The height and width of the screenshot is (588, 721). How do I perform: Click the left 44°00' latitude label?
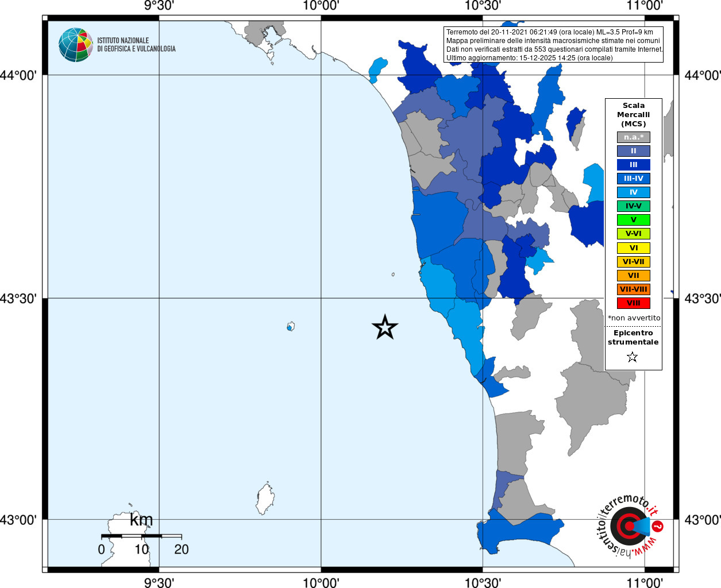(x=18, y=75)
